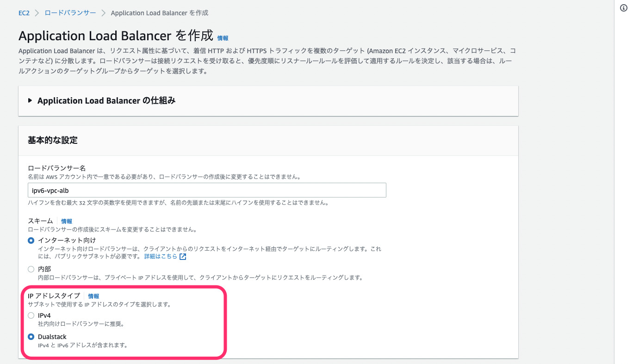Viewport: 633px width, 364px height.
Task: Click the chevron separator after EC2 breadcrumb
Action: 37,13
